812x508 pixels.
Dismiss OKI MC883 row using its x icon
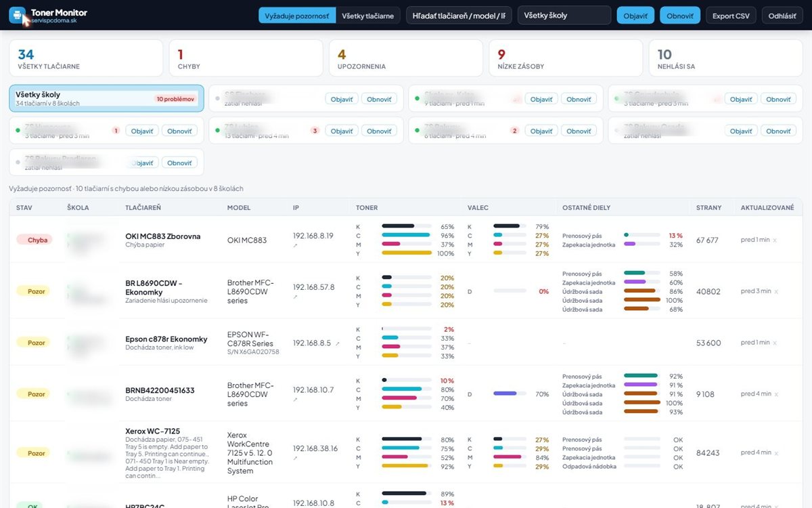tap(775, 240)
